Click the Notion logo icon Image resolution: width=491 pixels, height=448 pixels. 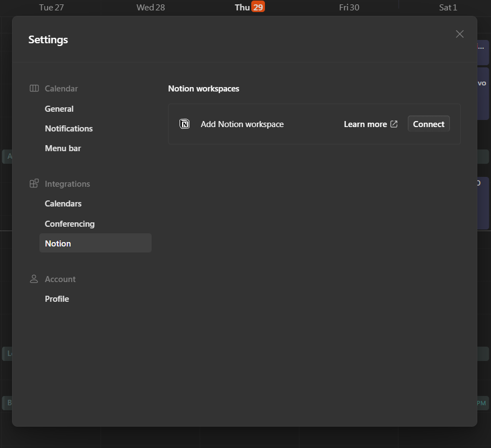point(184,124)
